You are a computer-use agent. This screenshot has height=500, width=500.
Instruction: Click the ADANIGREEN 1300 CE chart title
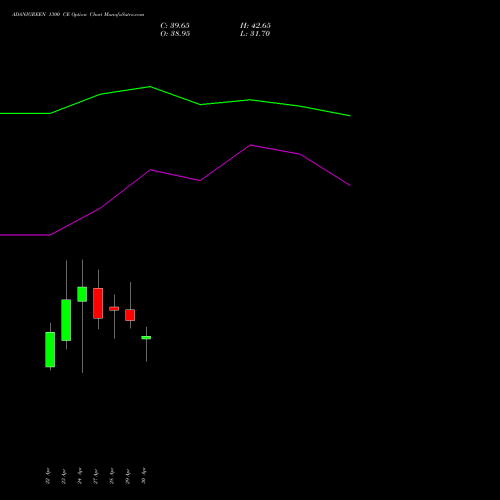pyautogui.click(x=78, y=15)
